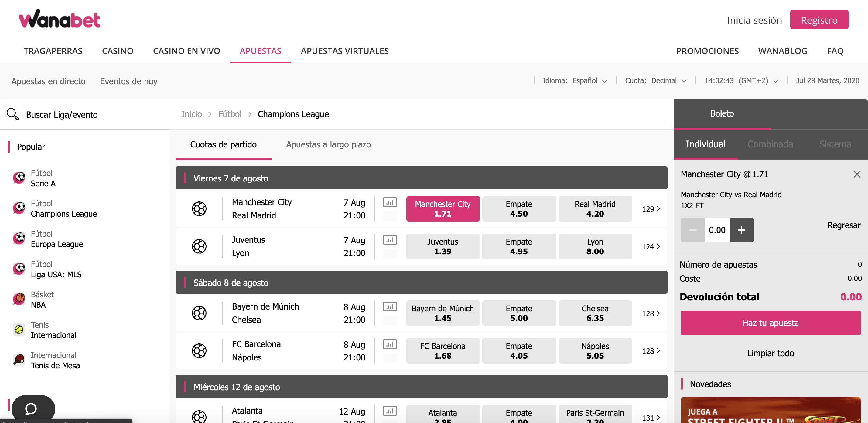
Task: Select FC Barcelona 1.68 odds
Action: point(443,351)
